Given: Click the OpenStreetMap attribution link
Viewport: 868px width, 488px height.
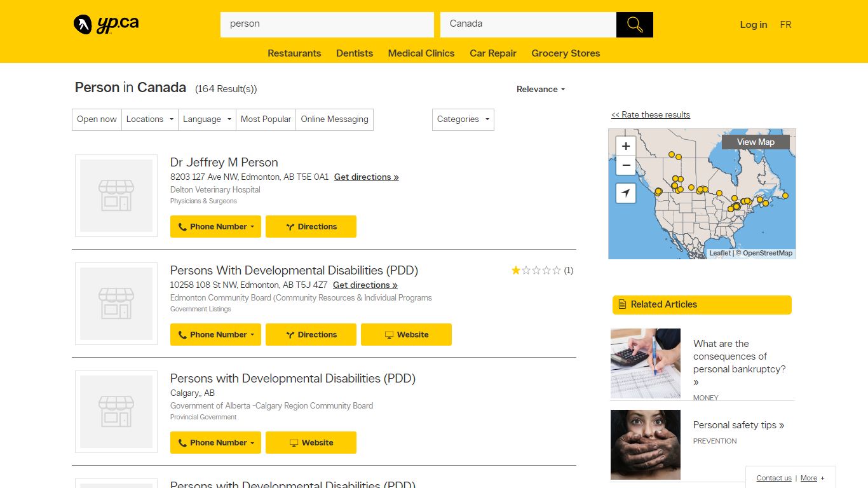Looking at the screenshot, I should [x=768, y=253].
